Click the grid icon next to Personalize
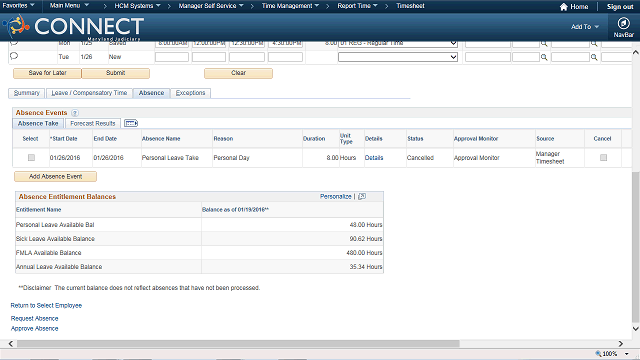The height and width of the screenshot is (360, 640). 362,196
